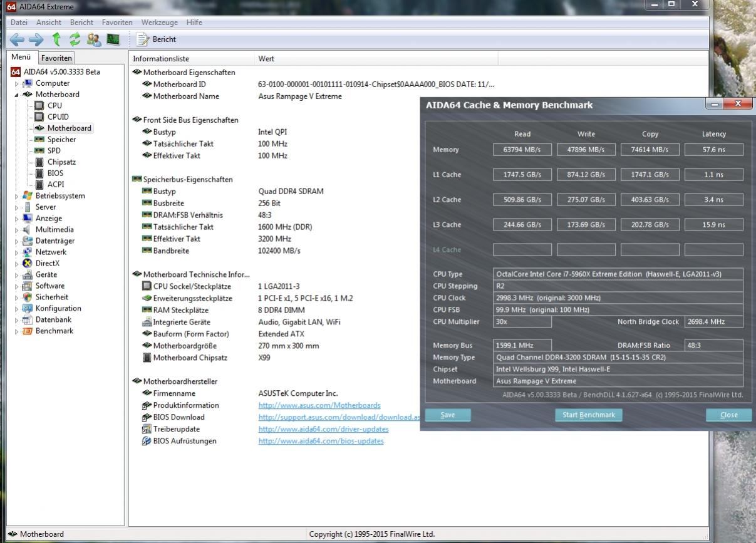This screenshot has height=543, width=756.
Task: Select the Geräte icon in tree
Action: click(27, 274)
